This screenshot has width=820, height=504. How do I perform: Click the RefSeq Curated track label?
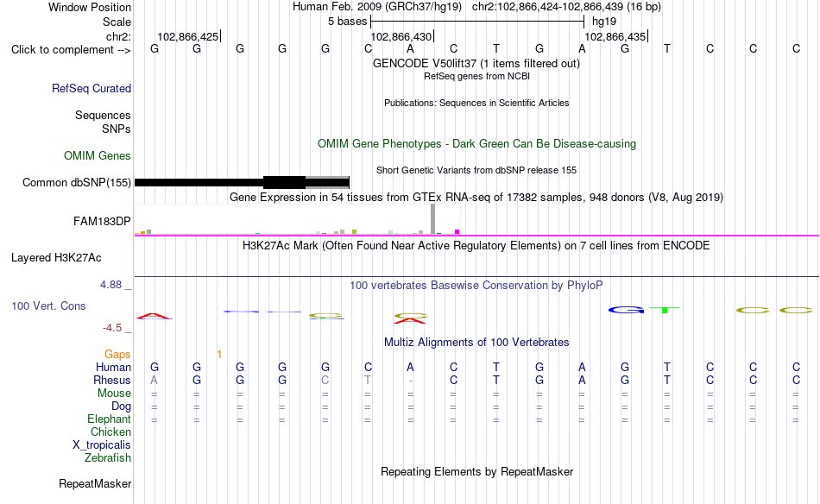[91, 88]
